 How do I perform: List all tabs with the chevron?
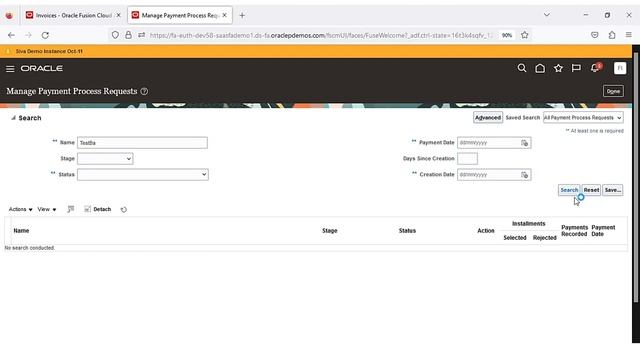(x=547, y=15)
